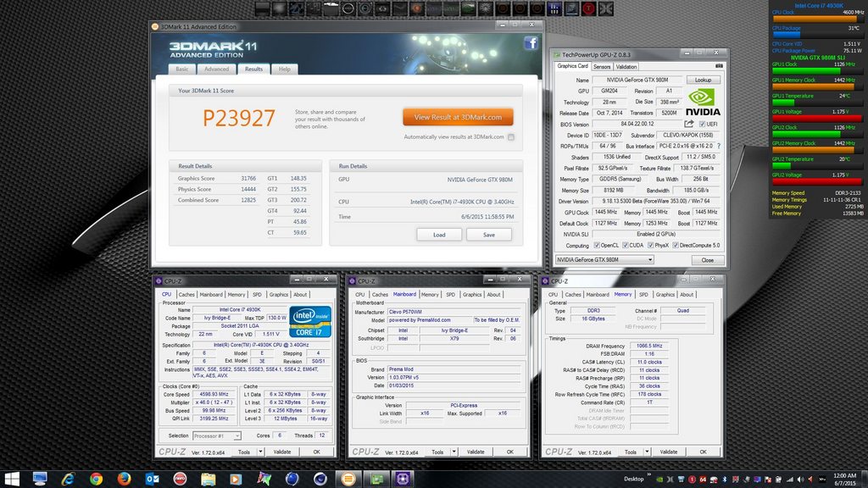
Task: Click OK in the Memory CPU-Z window
Action: 703,452
